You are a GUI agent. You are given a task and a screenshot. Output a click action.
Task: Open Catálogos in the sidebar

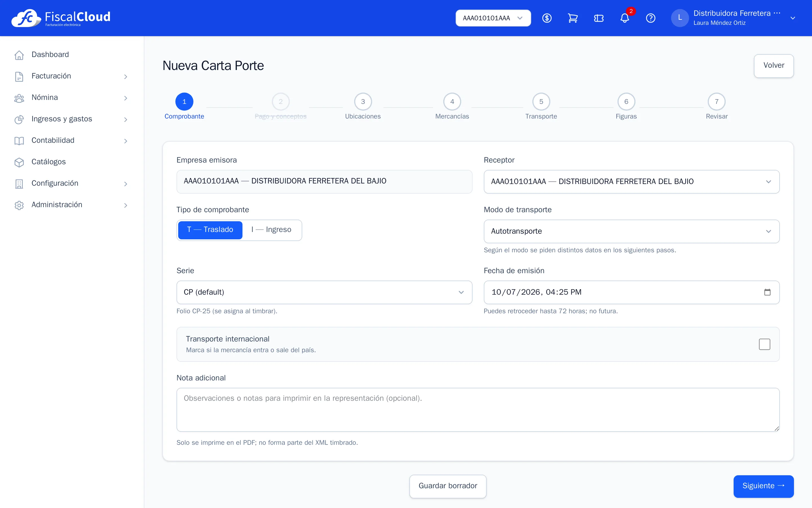tap(72, 162)
